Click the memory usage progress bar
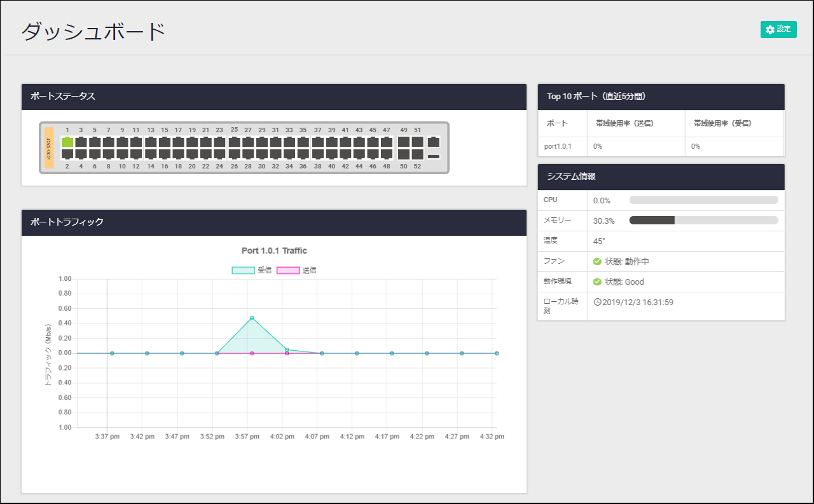 pos(703,221)
